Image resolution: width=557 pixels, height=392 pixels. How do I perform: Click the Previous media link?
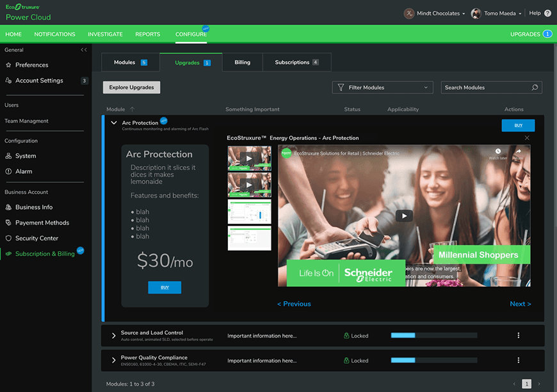(x=294, y=304)
